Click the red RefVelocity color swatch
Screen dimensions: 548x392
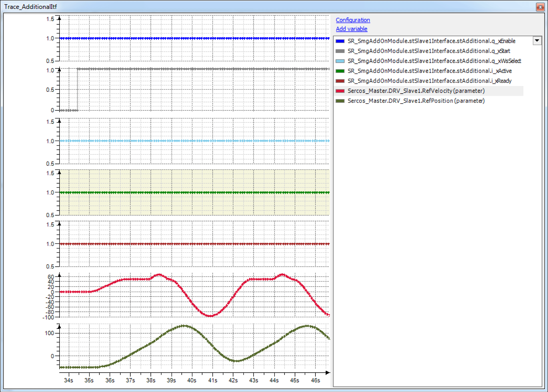(340, 91)
